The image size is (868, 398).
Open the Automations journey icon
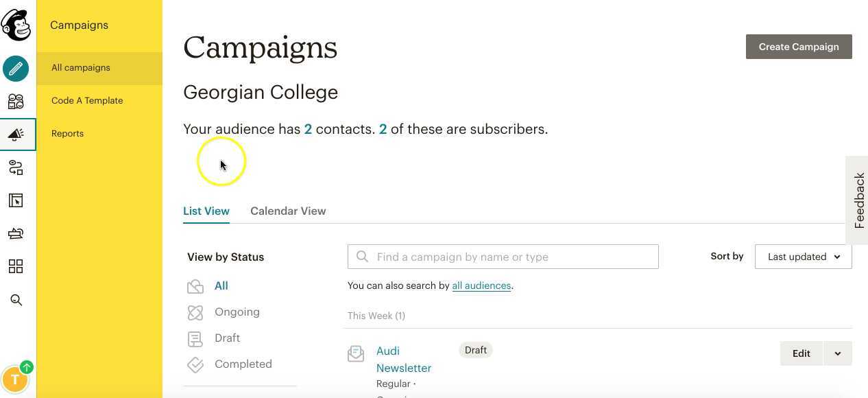(16, 167)
